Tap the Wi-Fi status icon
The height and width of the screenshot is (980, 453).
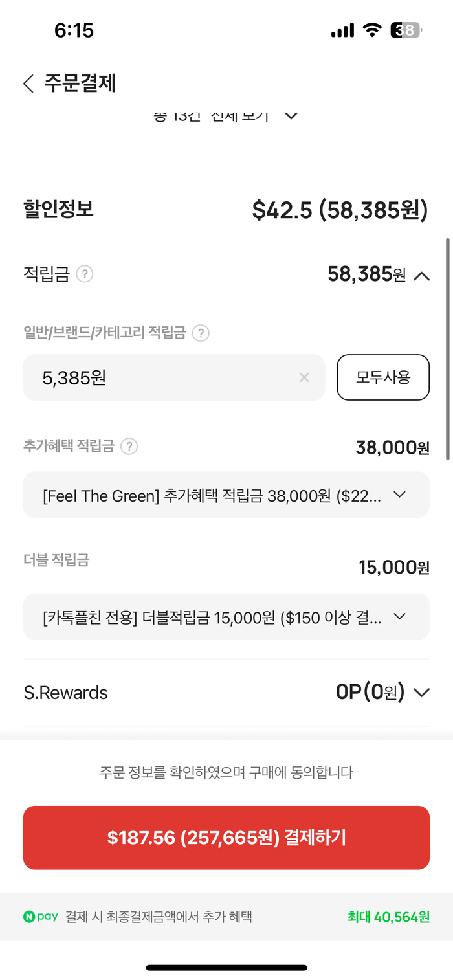[372, 30]
